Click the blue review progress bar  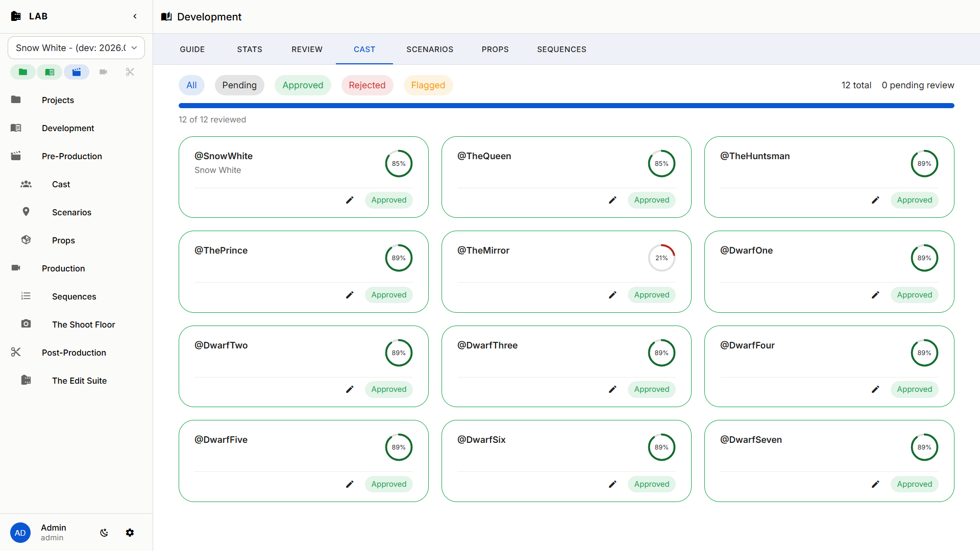tap(567, 106)
